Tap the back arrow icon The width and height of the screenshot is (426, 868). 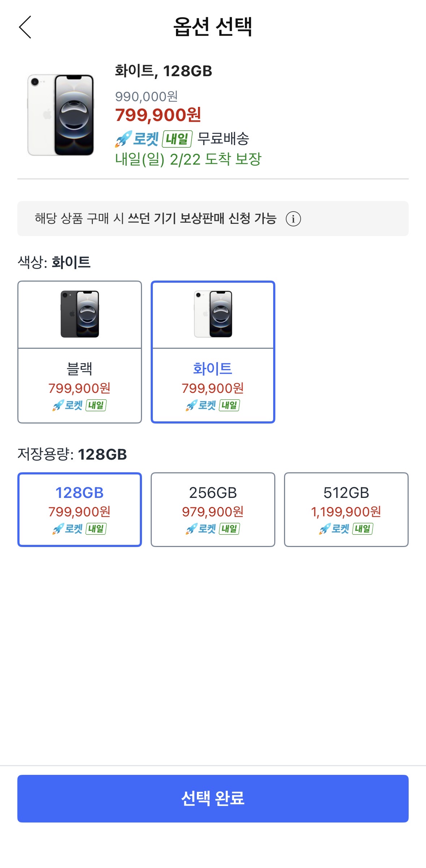[x=25, y=27]
